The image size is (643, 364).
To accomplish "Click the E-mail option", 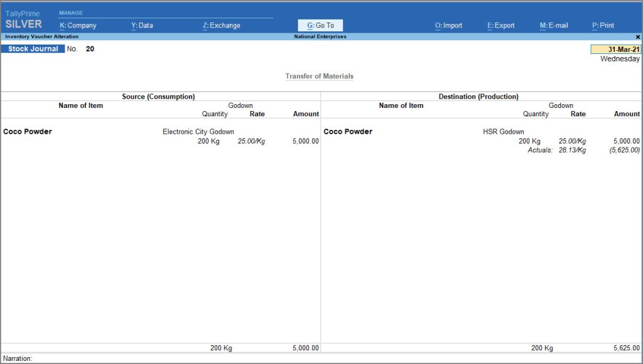I will (554, 25).
